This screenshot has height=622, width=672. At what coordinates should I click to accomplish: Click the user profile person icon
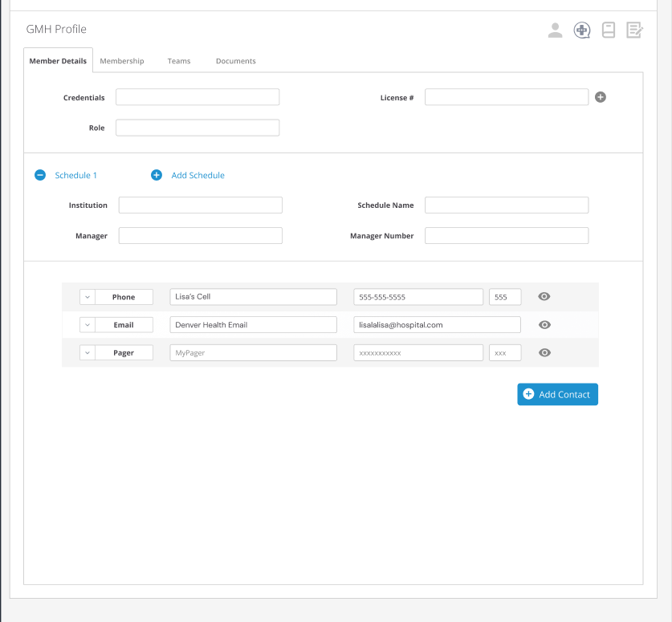click(555, 30)
